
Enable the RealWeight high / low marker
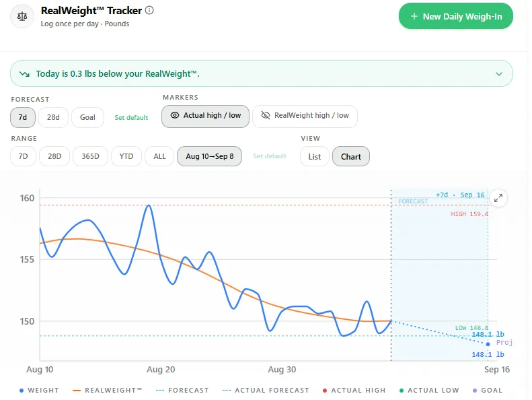pyautogui.click(x=305, y=116)
